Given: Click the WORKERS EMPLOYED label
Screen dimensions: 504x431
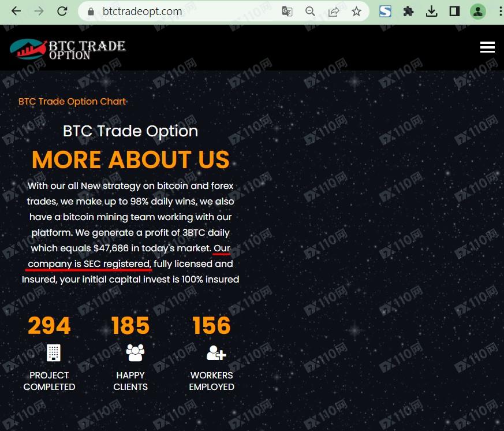Looking at the screenshot, I should (211, 381).
